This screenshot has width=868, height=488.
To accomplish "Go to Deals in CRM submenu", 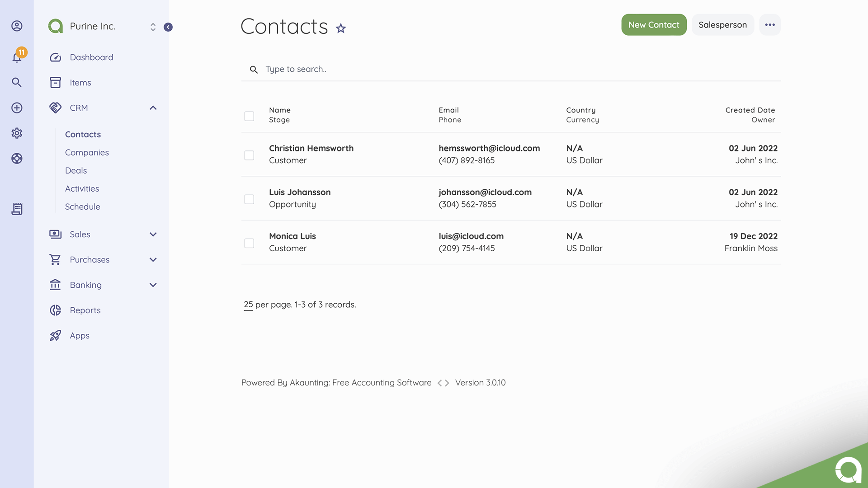I will coord(76,171).
